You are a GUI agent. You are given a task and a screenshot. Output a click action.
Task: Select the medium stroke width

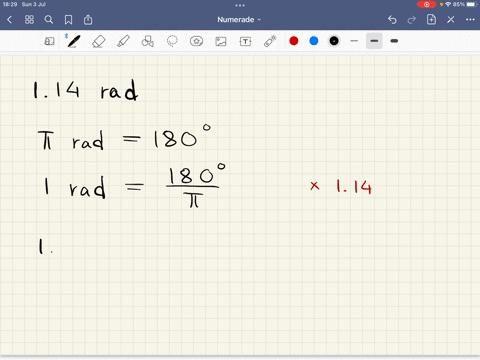click(x=374, y=41)
